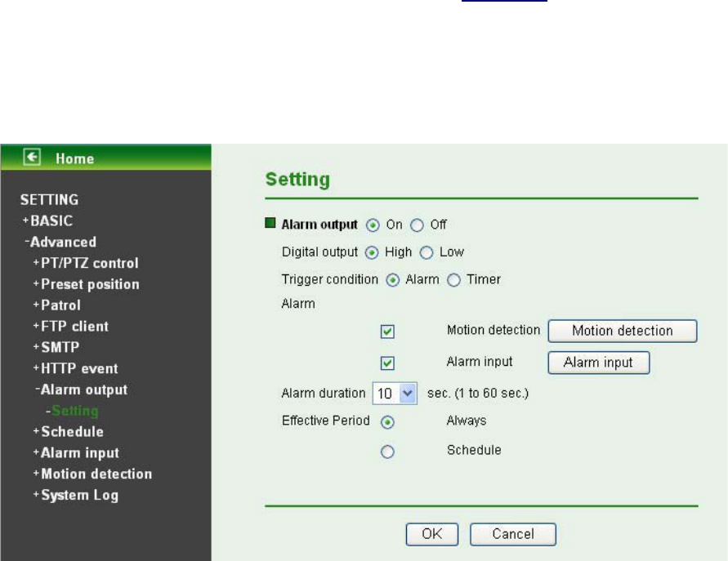Expand Patrol in sidebar
This screenshot has height=561, width=728.
(56, 305)
